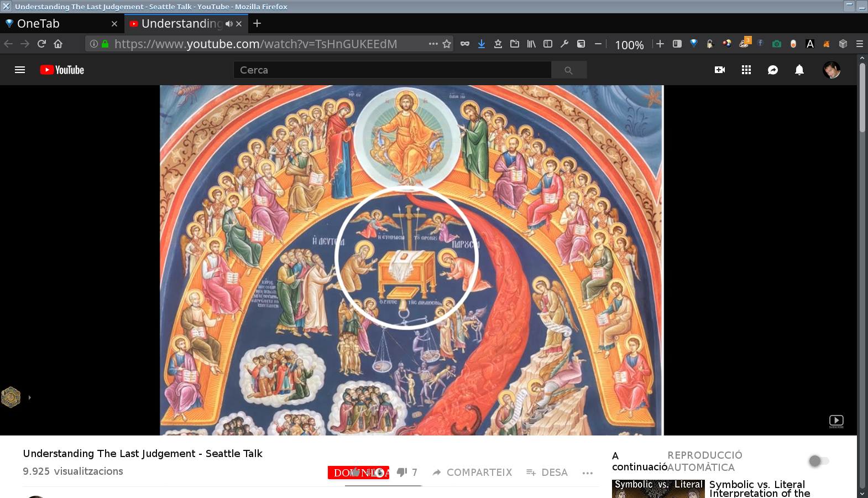Close the Understanding YouTube tab

tap(239, 24)
